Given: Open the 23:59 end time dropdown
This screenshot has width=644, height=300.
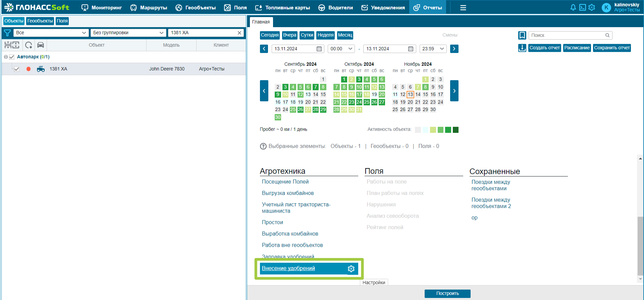Looking at the screenshot, I should (x=433, y=49).
